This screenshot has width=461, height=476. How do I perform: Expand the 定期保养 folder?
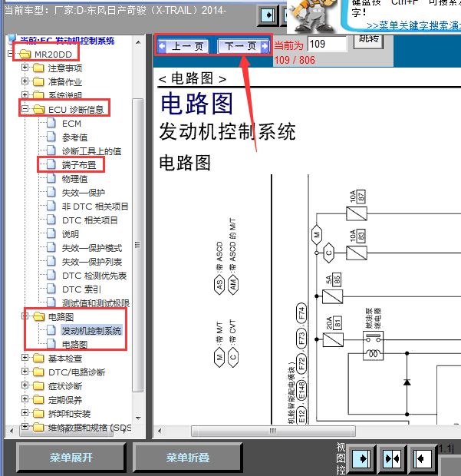click(x=25, y=399)
